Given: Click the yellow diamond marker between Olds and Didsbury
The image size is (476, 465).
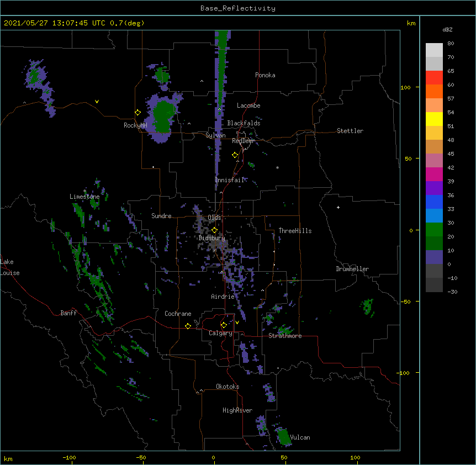Looking at the screenshot, I should [214, 230].
